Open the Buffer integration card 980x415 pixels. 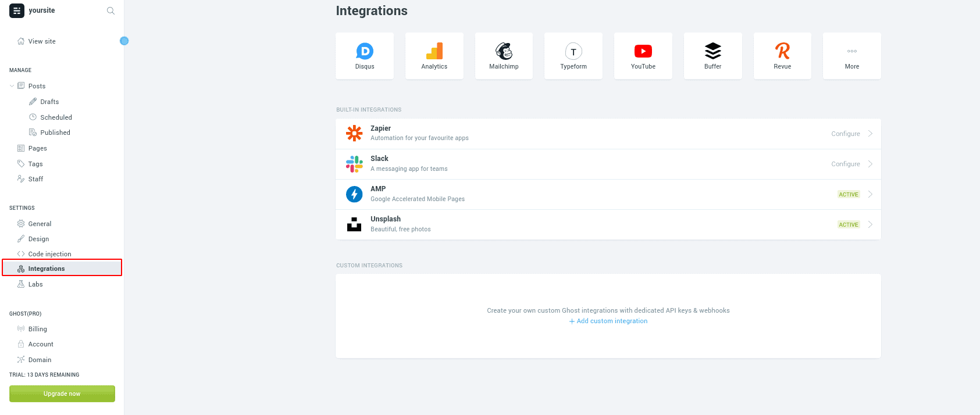pos(713,56)
